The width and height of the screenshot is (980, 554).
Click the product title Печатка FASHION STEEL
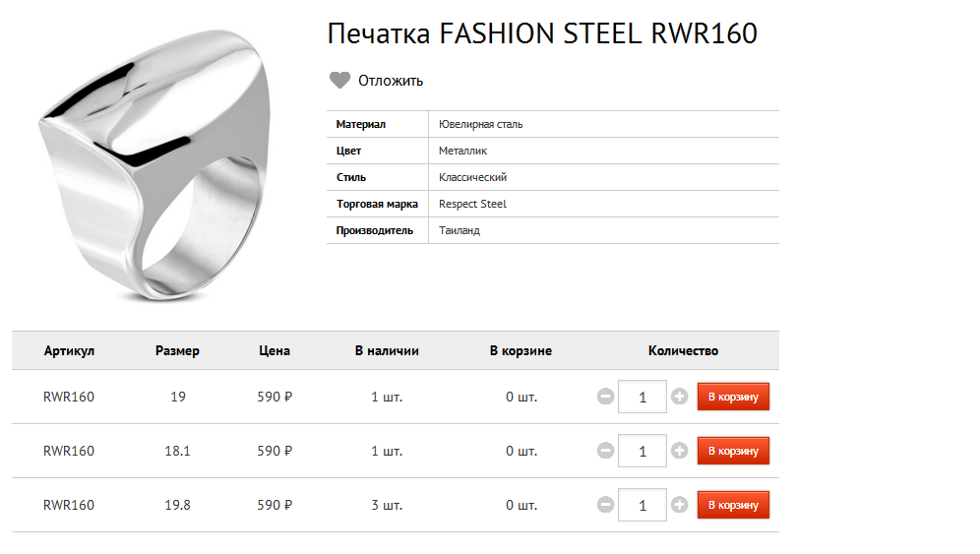[x=542, y=34]
